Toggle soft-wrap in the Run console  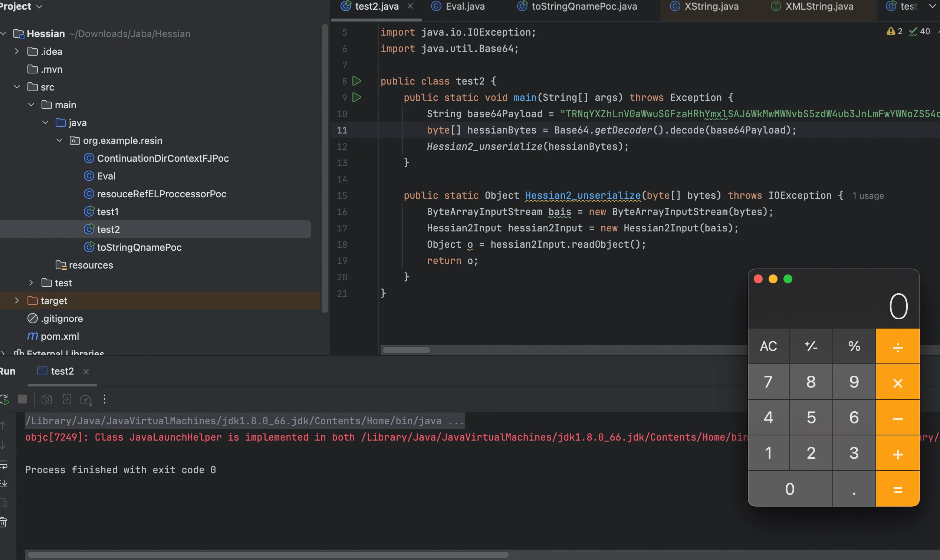(4, 465)
